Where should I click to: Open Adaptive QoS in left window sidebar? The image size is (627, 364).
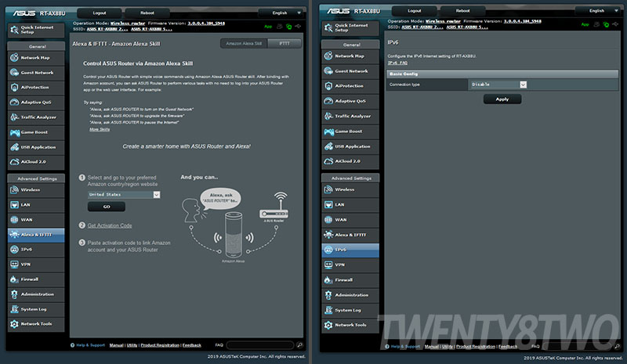36,103
